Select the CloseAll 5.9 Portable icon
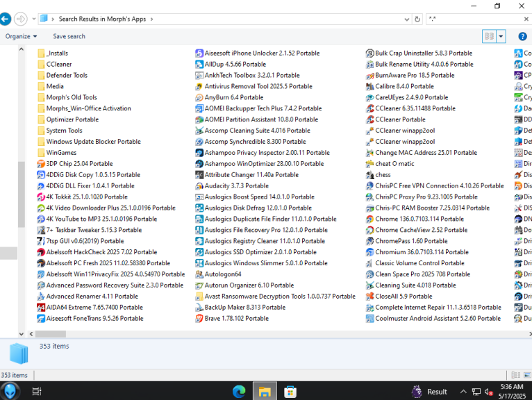The width and height of the screenshot is (532, 400). pos(369,297)
